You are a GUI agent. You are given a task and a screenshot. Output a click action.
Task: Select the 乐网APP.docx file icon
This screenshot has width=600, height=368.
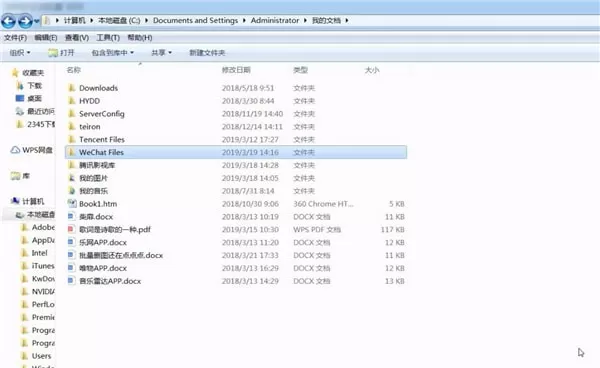[71, 243]
